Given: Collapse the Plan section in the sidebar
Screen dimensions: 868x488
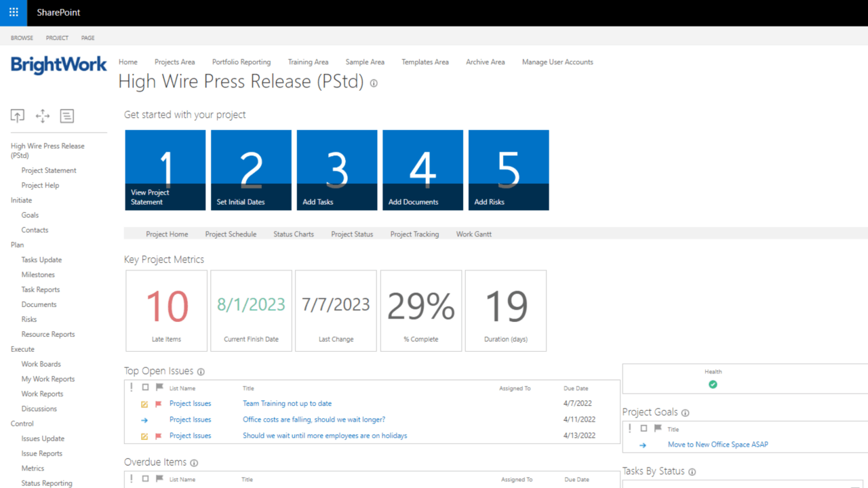Looking at the screenshot, I should (17, 245).
